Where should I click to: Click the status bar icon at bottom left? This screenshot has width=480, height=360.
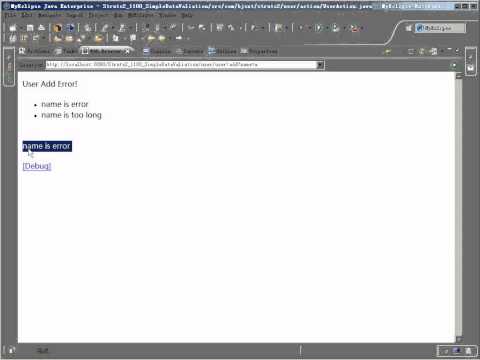point(11,350)
